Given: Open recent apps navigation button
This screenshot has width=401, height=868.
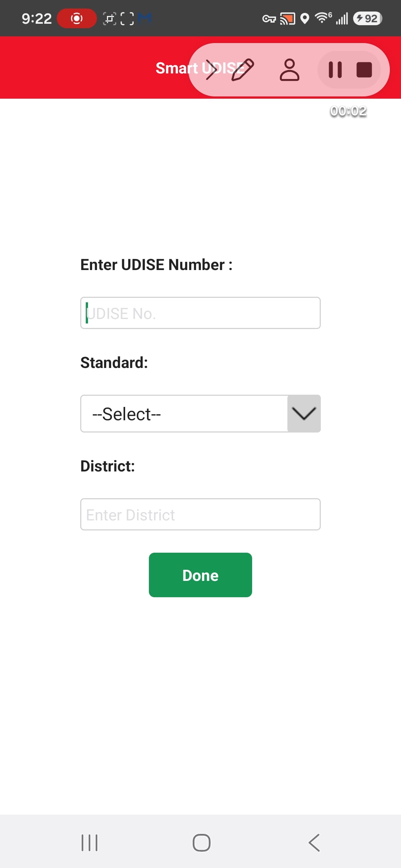Looking at the screenshot, I should [89, 843].
